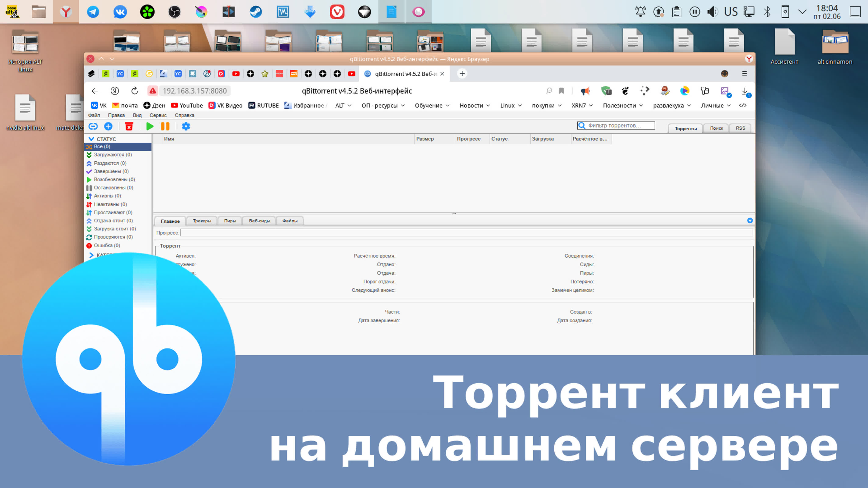
Task: Click the red delete torrent icon
Action: pyautogui.click(x=129, y=126)
